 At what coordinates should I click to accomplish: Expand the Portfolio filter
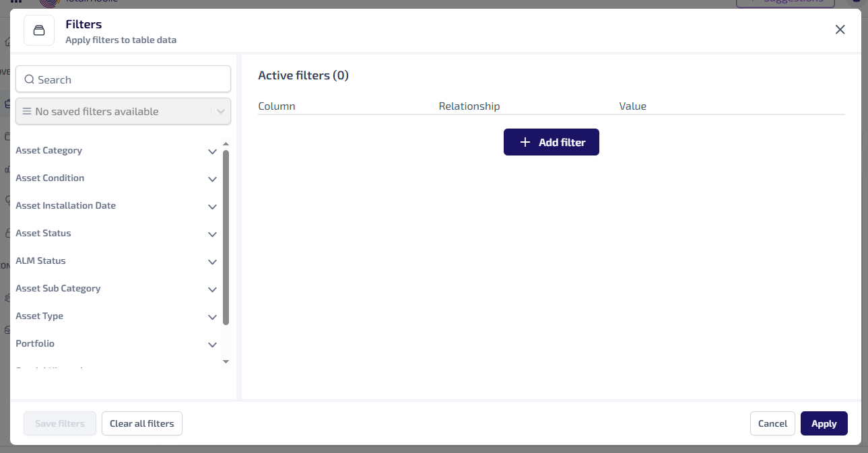[x=212, y=345]
